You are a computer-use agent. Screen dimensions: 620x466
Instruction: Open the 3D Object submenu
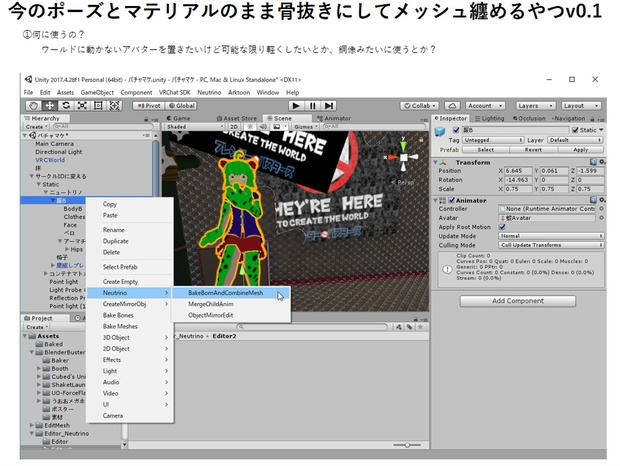(x=130, y=338)
